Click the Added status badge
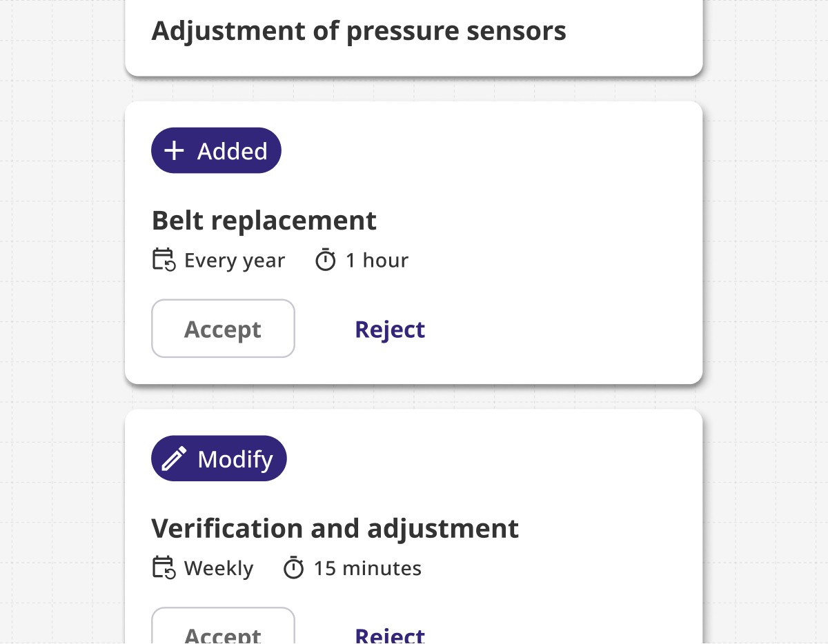 point(216,150)
